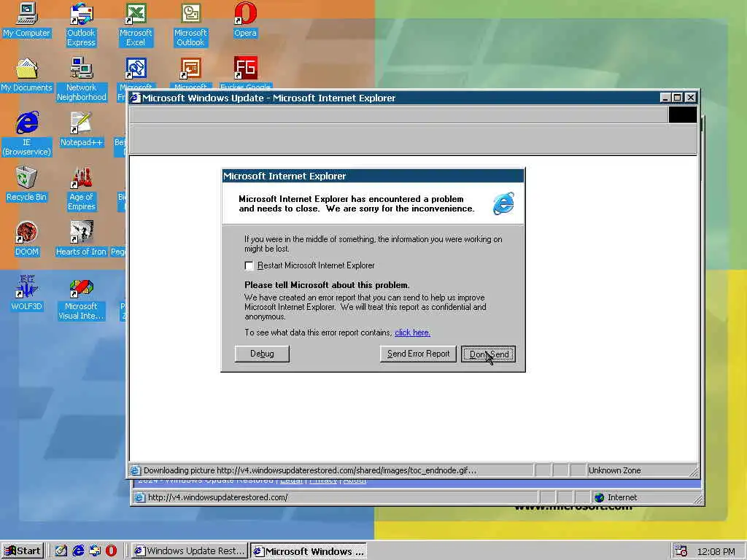Click Opera quick launch icon in taskbar

111,551
